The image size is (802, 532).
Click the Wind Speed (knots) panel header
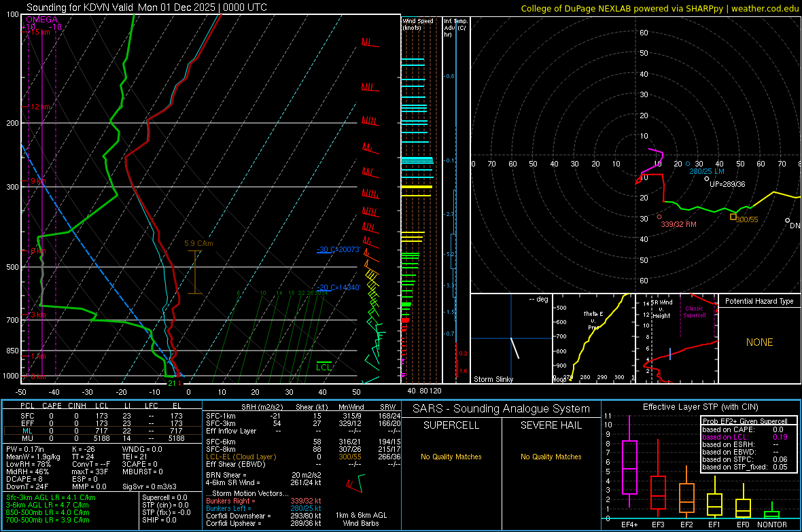pyautogui.click(x=417, y=24)
